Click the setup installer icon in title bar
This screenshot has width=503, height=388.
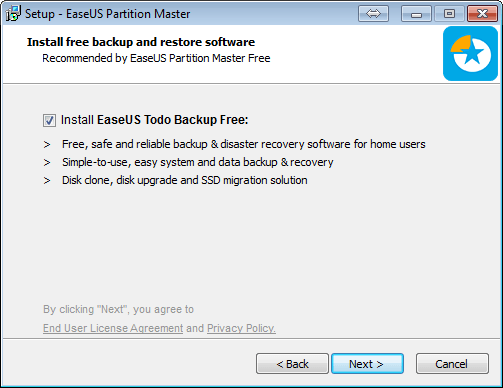[x=14, y=14]
